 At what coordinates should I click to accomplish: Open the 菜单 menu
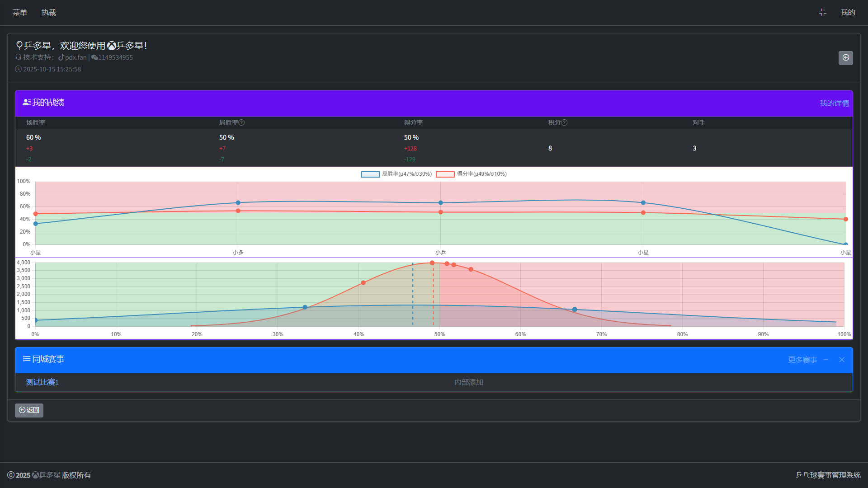click(x=19, y=12)
